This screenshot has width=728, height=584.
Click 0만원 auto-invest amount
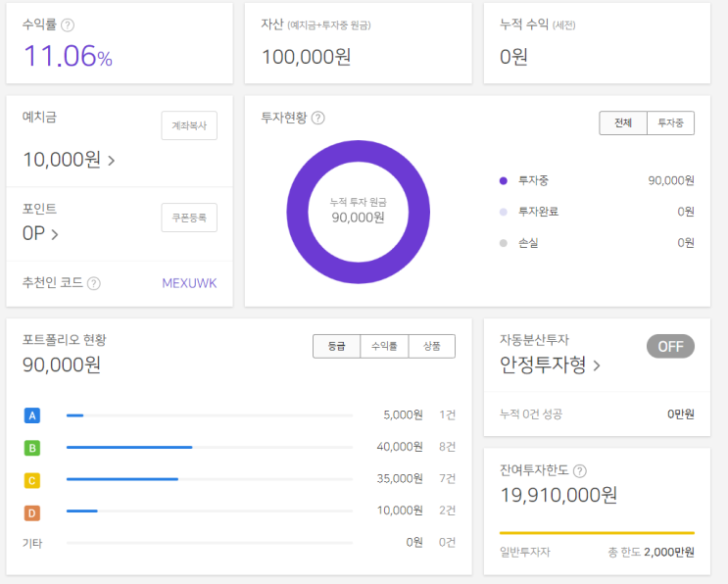click(x=681, y=414)
